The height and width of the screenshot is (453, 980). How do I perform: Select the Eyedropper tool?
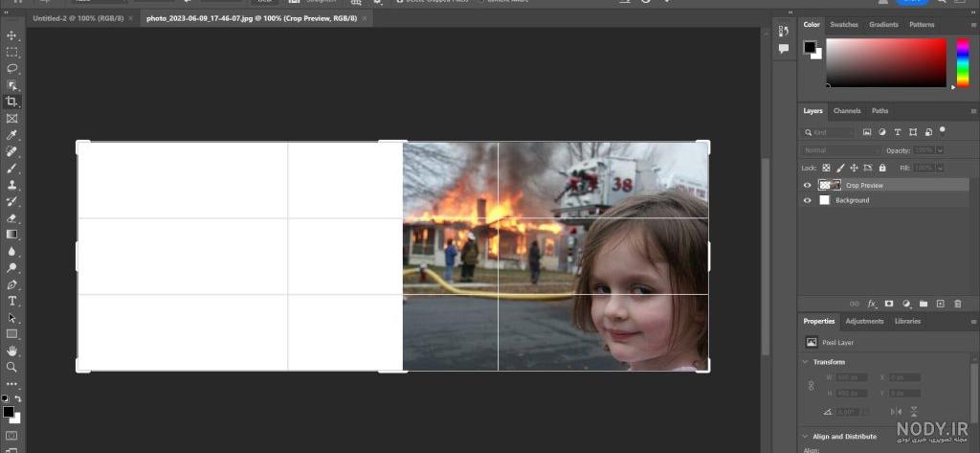coord(11,135)
